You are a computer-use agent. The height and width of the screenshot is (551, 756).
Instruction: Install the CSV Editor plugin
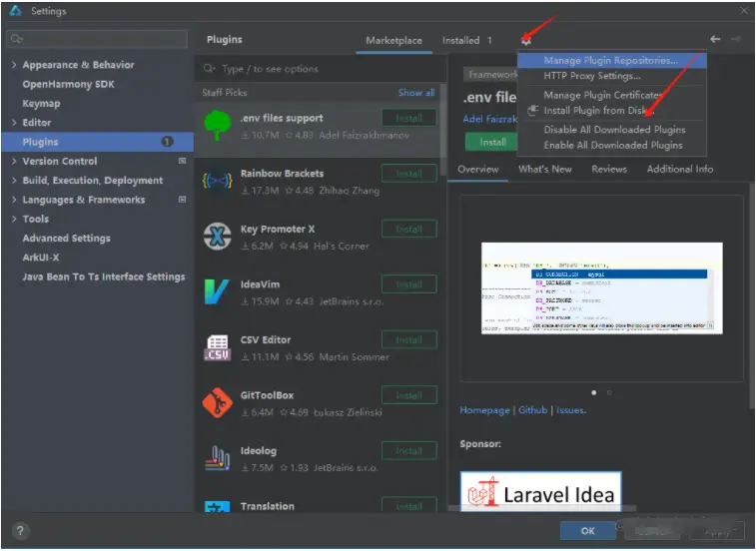point(408,339)
